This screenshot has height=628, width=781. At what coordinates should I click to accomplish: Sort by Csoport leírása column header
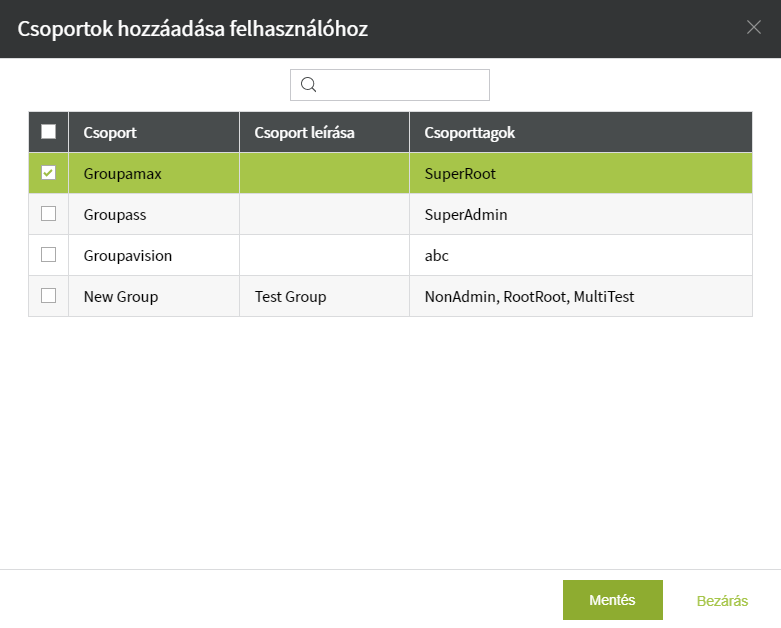point(324,132)
